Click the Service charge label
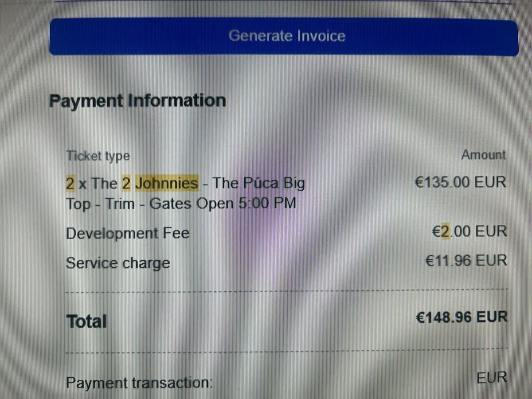 118,262
